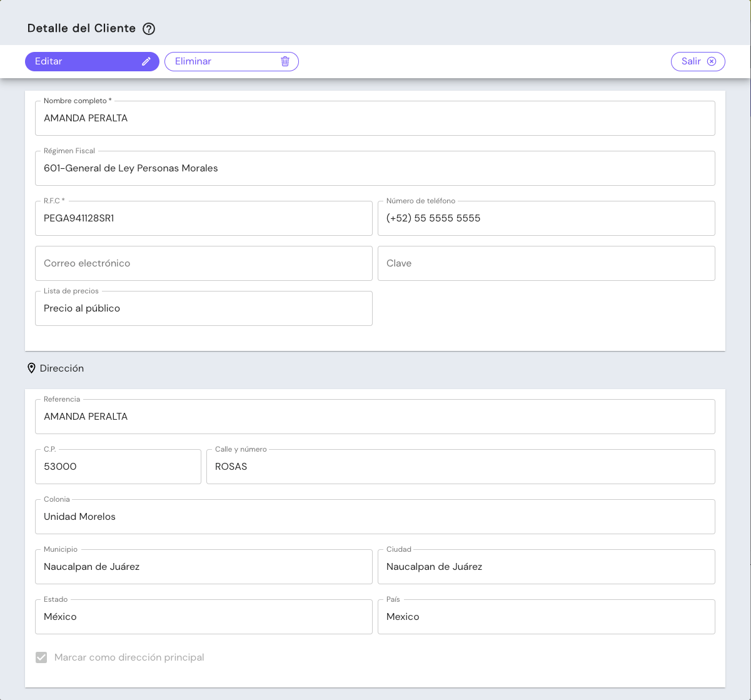Open the Régimen Fiscal selector
The width and height of the screenshot is (751, 700).
coord(375,168)
